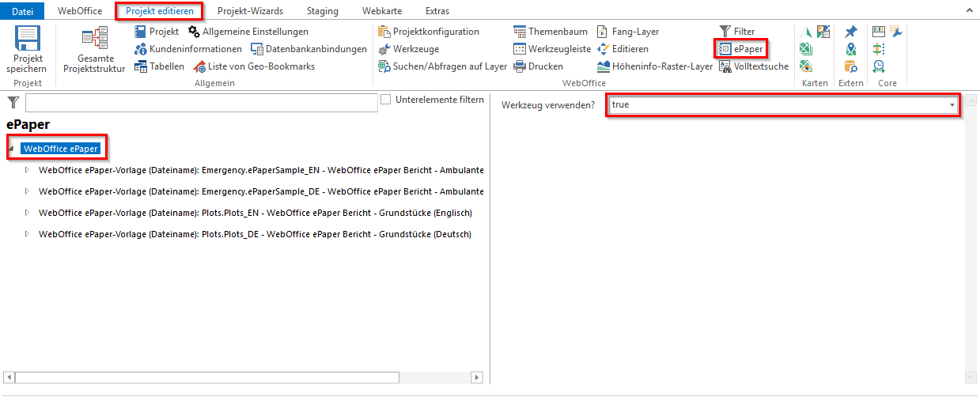Screen dimensions: 980x397
Task: Open the Fang-Layer item
Action: pyautogui.click(x=628, y=32)
